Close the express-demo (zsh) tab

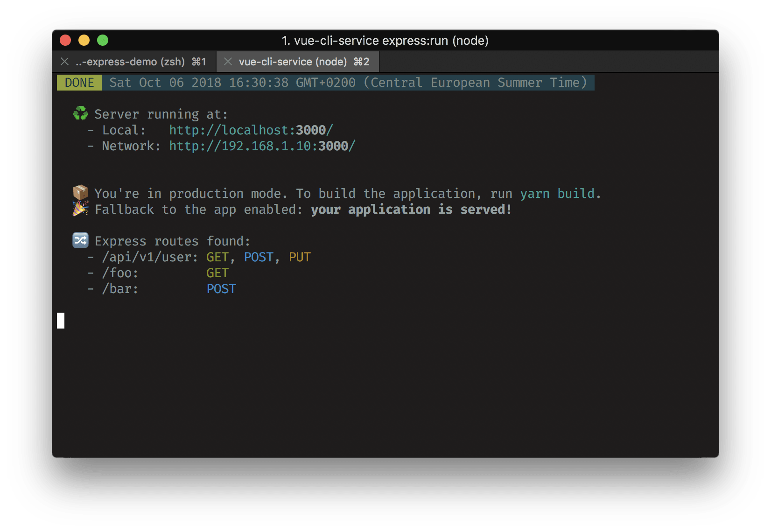(65, 62)
